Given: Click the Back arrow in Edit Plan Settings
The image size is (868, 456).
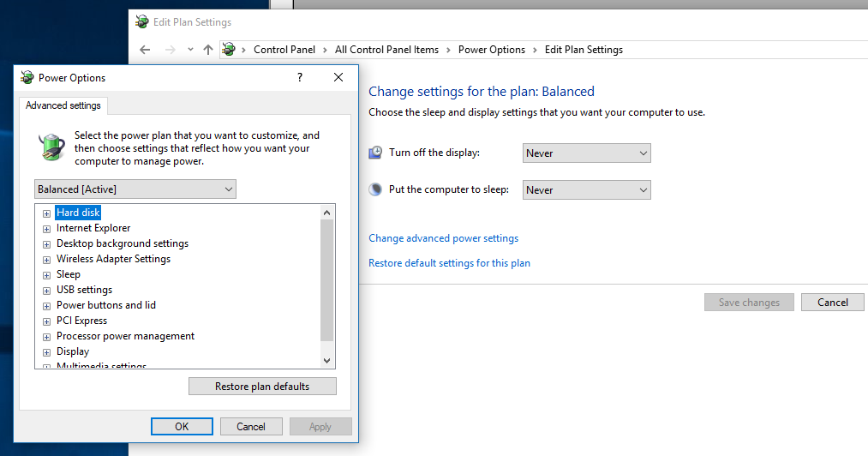Looking at the screenshot, I should (x=145, y=50).
